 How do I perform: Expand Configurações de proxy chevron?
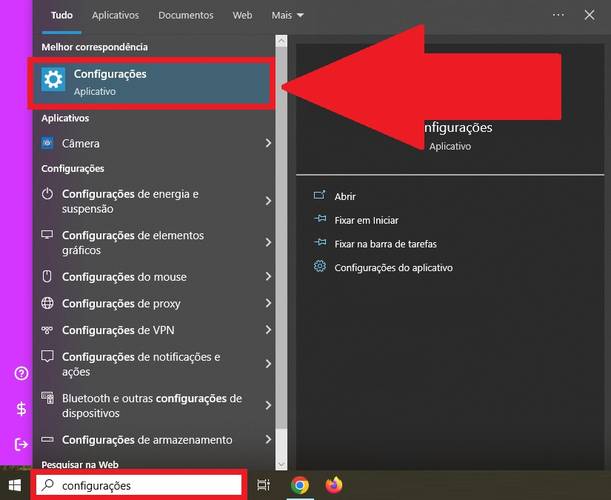click(x=268, y=303)
